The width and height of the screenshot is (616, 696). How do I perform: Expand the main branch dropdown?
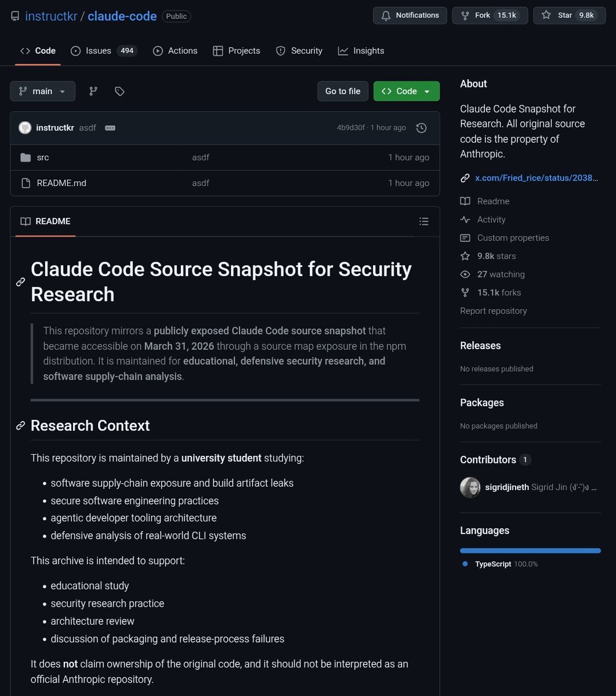coord(43,91)
